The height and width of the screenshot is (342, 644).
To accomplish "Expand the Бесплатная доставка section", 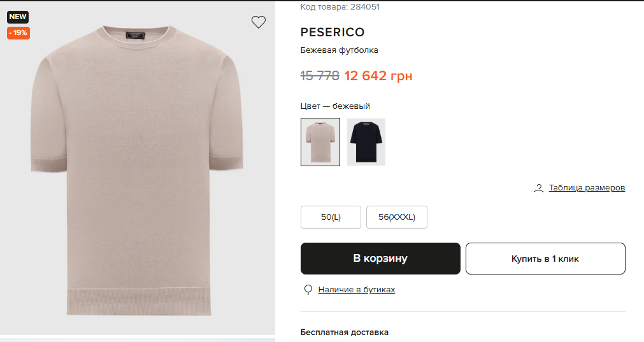I will (344, 332).
